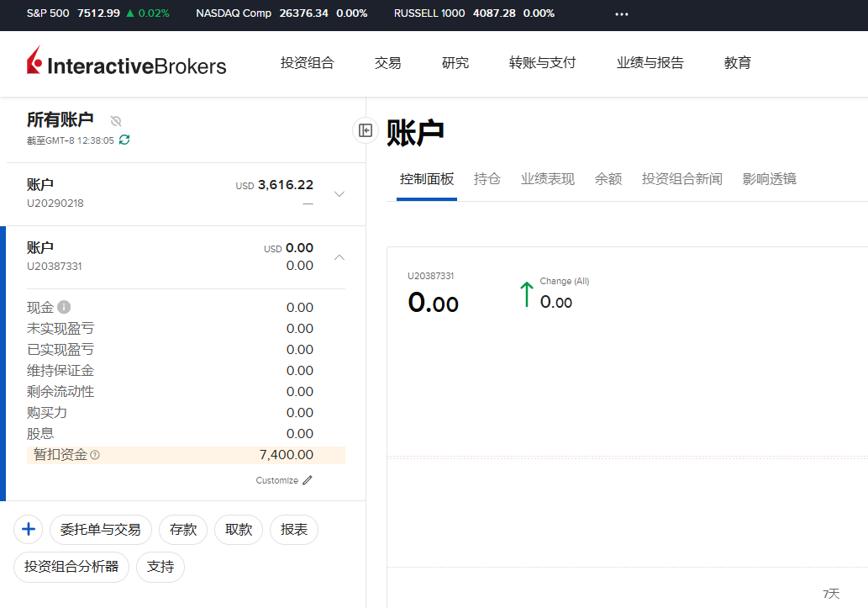The width and height of the screenshot is (868, 608).
Task: Click the 取款 button
Action: point(239,529)
